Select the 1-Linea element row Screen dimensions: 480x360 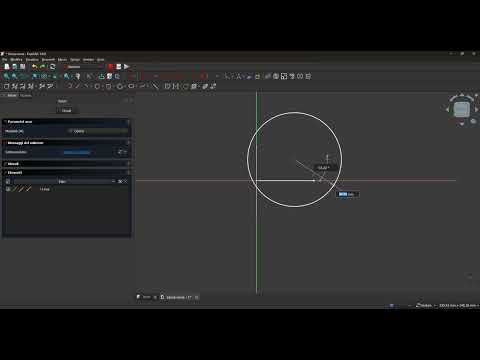click(x=66, y=189)
